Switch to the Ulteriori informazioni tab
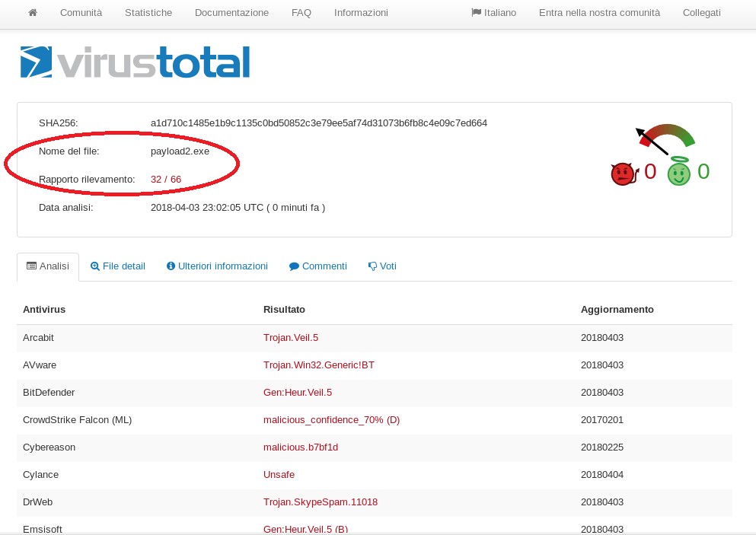The image size is (756, 535). [x=218, y=266]
